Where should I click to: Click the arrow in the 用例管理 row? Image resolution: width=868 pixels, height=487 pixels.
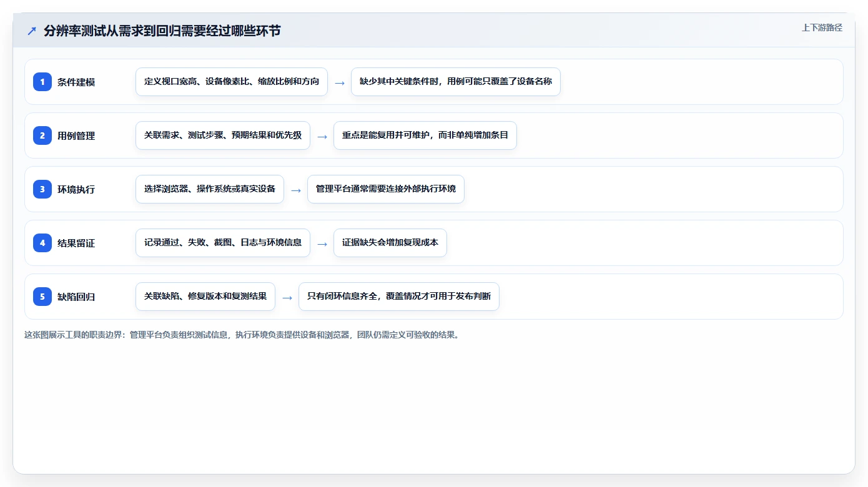click(322, 136)
